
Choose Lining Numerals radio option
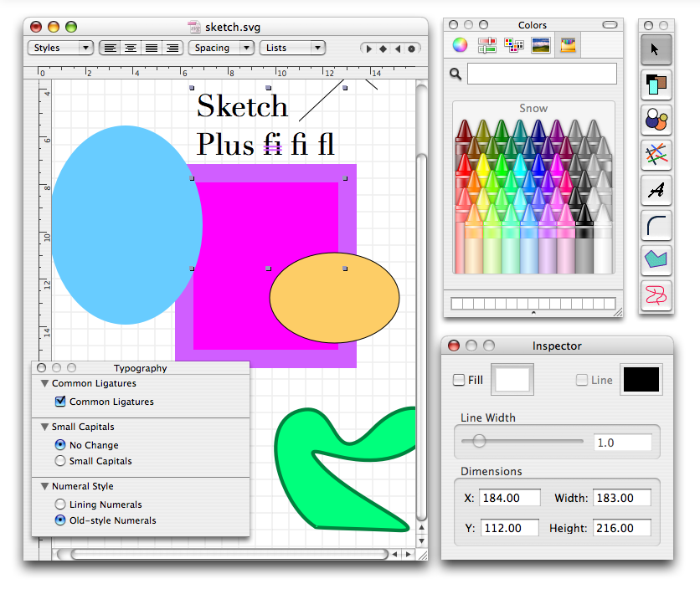point(59,504)
